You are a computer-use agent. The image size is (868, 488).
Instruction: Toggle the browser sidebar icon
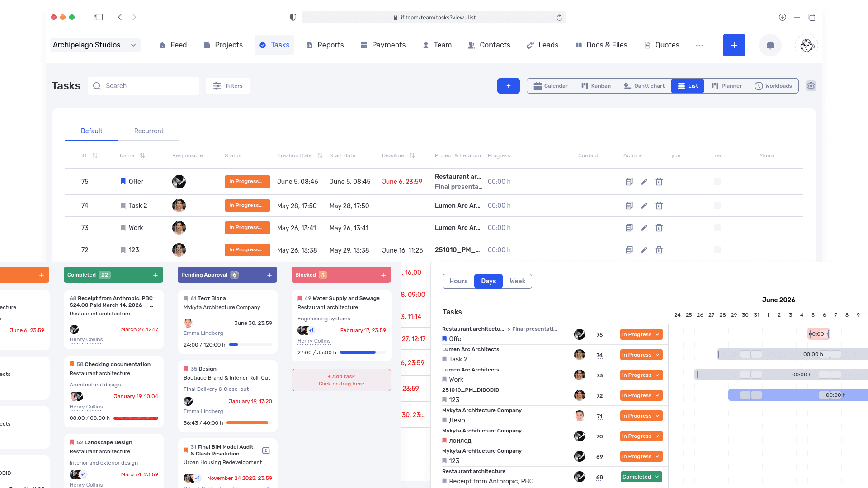pyautogui.click(x=98, y=17)
